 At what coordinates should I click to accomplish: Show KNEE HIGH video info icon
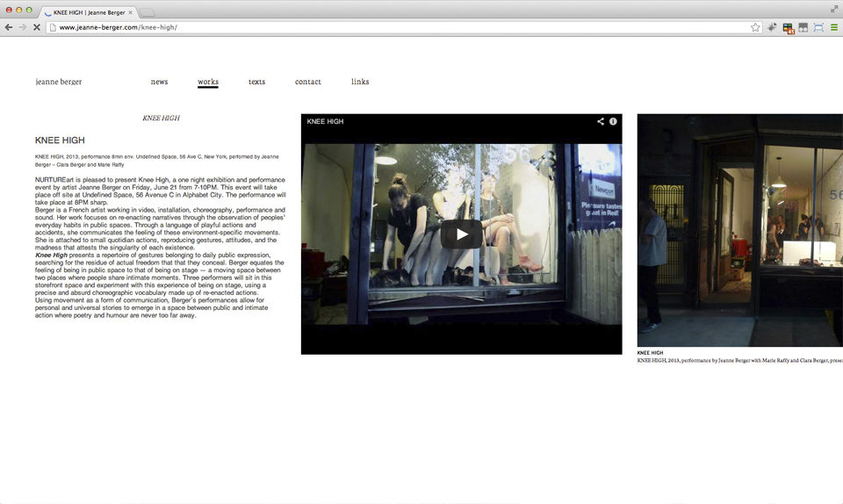click(613, 121)
